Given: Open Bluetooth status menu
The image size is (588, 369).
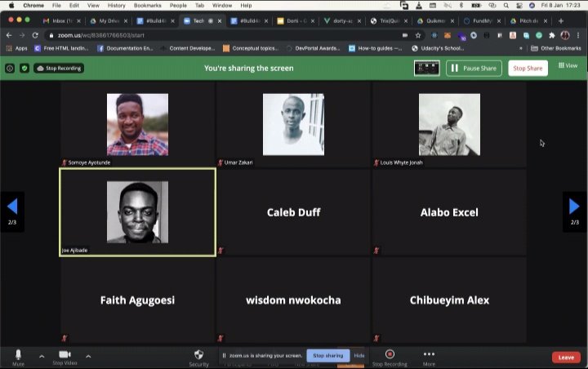Looking at the screenshot, I should (461, 5).
